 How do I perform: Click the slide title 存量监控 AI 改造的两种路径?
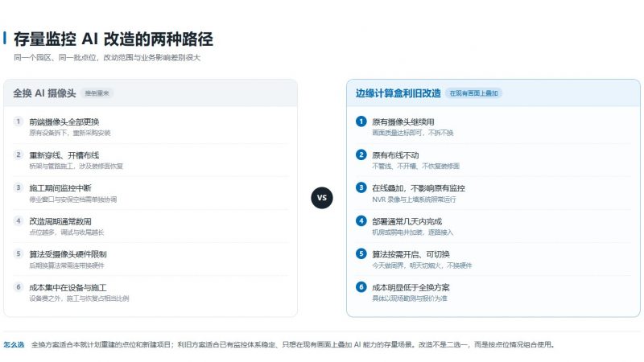tap(114, 39)
